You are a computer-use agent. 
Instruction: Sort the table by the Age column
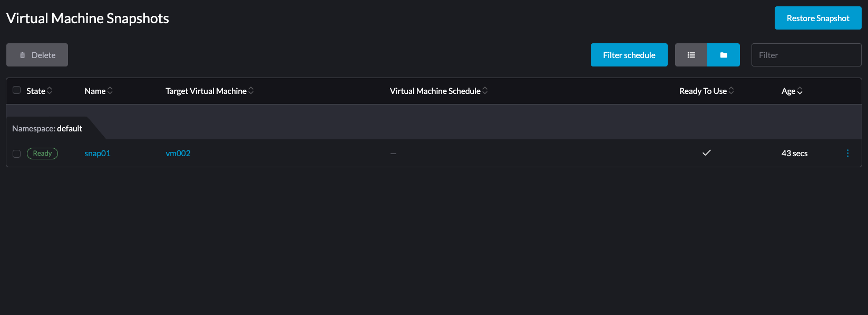pos(800,91)
